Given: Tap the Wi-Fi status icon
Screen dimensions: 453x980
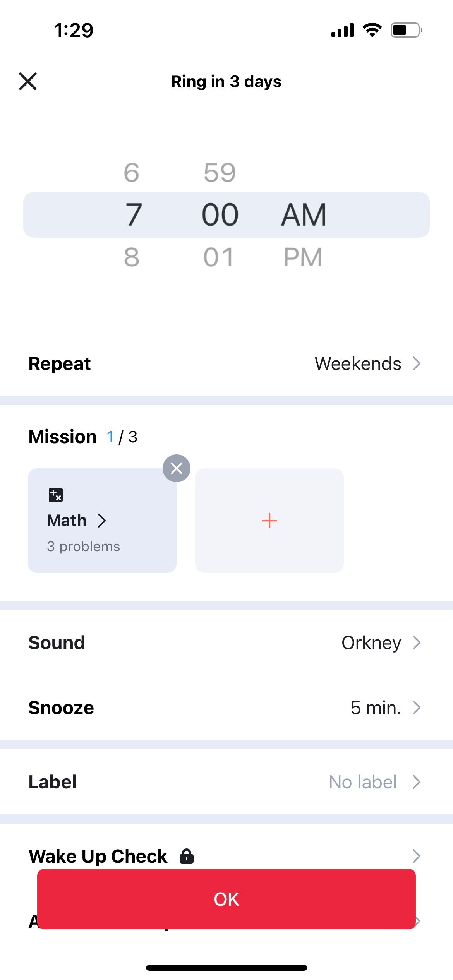Looking at the screenshot, I should pyautogui.click(x=372, y=30).
